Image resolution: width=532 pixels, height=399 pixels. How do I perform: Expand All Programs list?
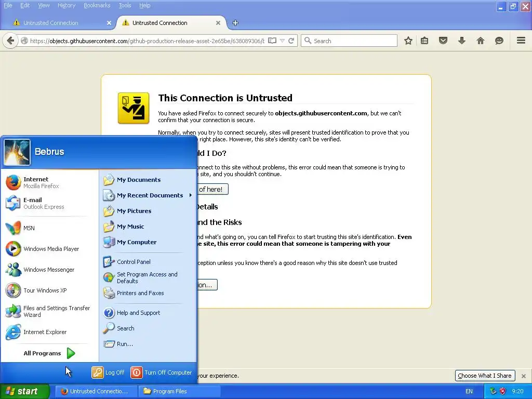coord(49,353)
